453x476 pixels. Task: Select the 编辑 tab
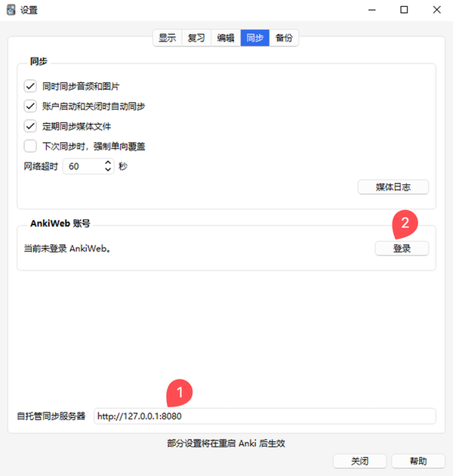[x=226, y=38]
